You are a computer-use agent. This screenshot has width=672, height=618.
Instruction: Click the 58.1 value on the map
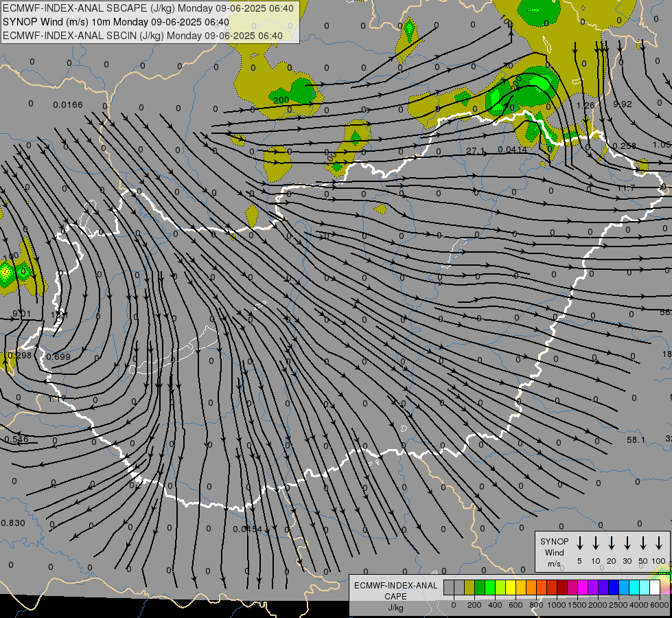pos(636,440)
